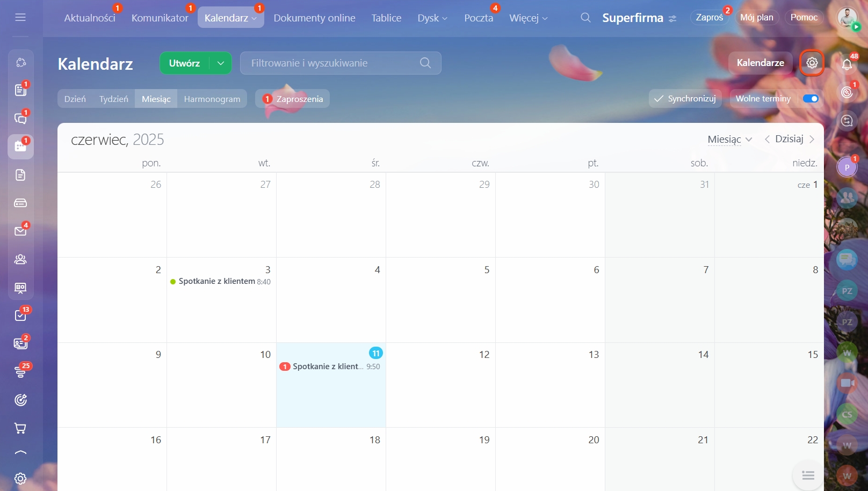Switch to Dzień view

(75, 99)
